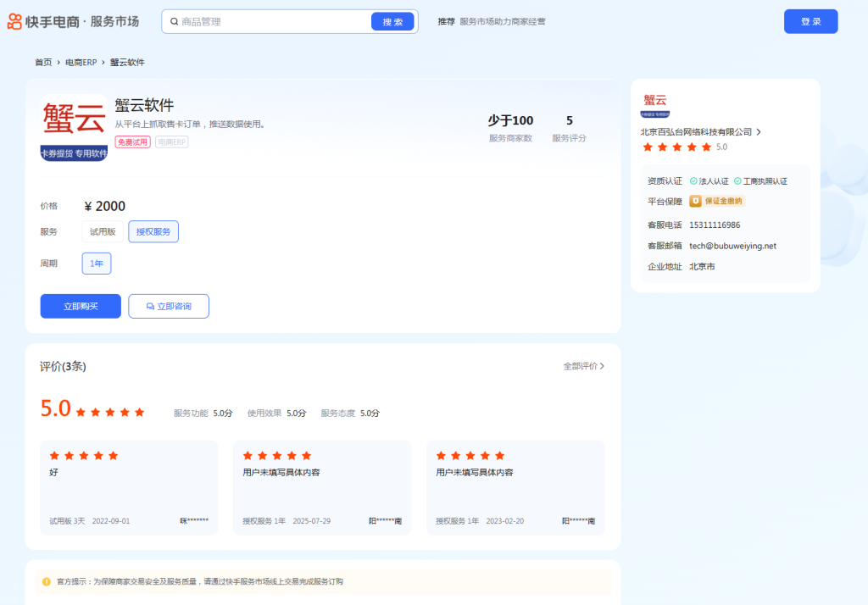The width and height of the screenshot is (868, 605).
Task: Click stars on the 好 review card
Action: tap(84, 456)
